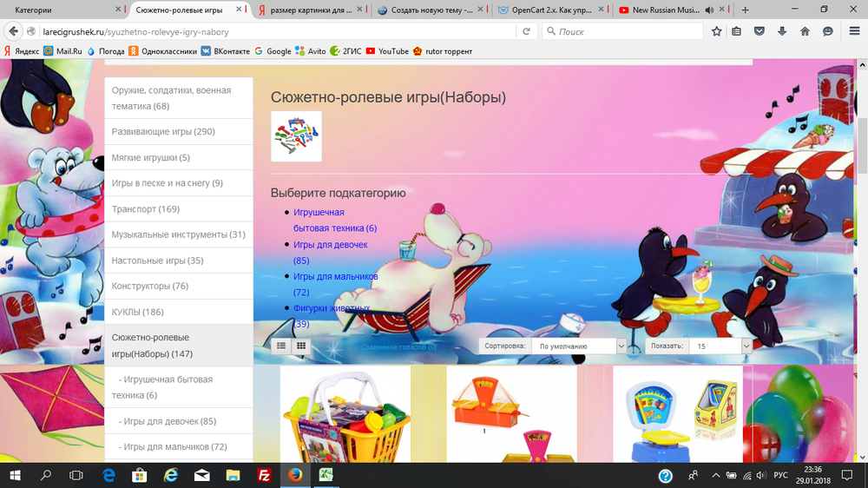Image resolution: width=868 pixels, height=488 pixels.
Task: Open the 2ГИС bookmark
Action: [x=345, y=51]
